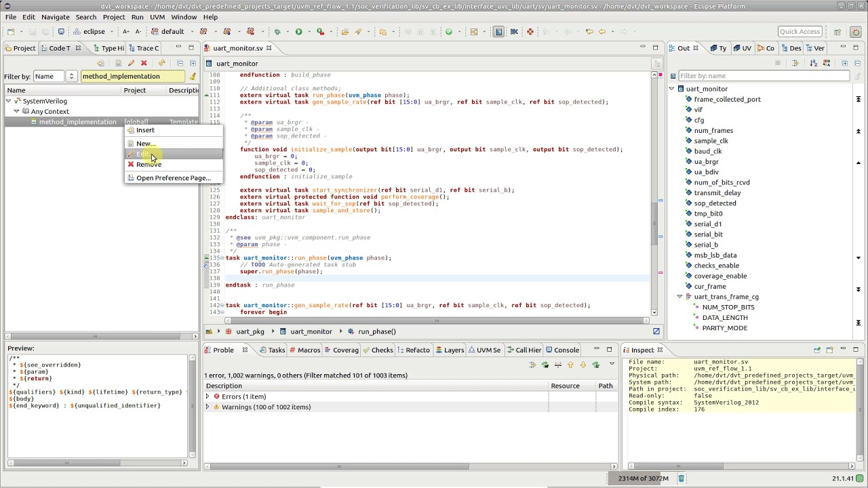Expand the Warnings (100 of 1002 items) row
The image size is (868, 488).
point(208,407)
